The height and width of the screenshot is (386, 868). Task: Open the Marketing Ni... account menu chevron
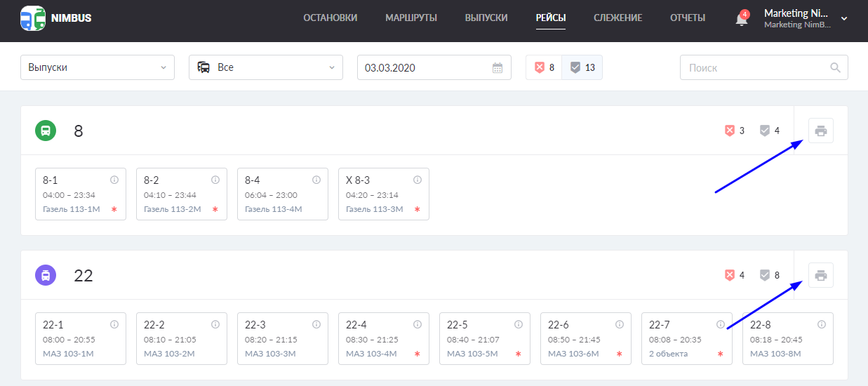(844, 19)
